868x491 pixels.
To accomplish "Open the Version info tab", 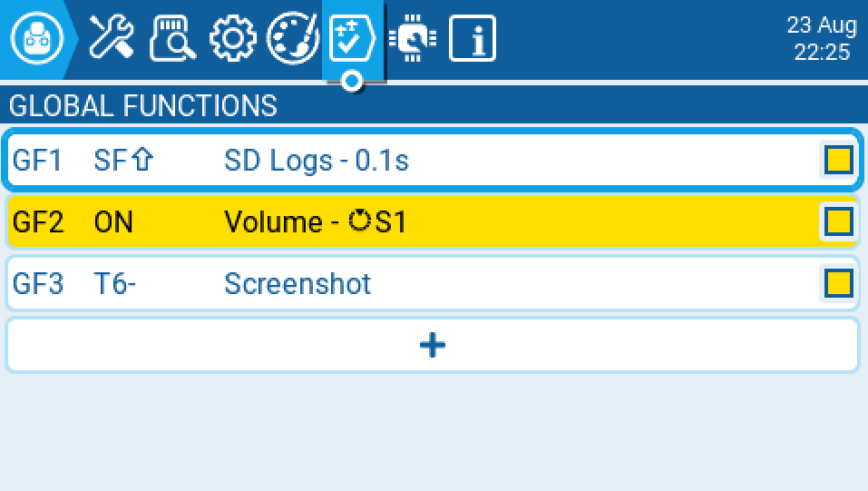I will 473,39.
